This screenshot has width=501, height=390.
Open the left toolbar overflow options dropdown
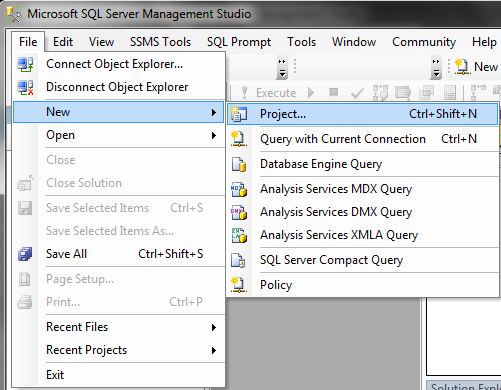(x=282, y=68)
